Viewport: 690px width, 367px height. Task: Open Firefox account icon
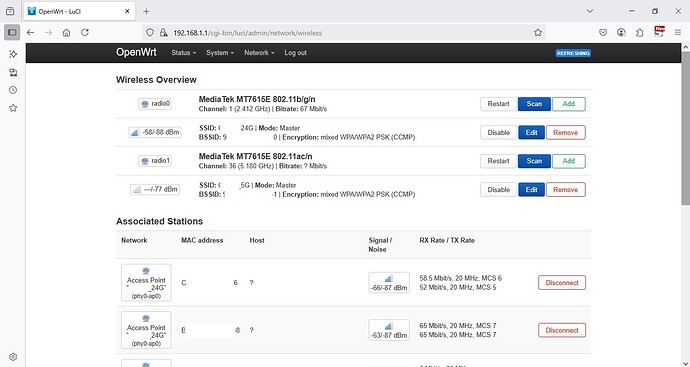point(621,33)
